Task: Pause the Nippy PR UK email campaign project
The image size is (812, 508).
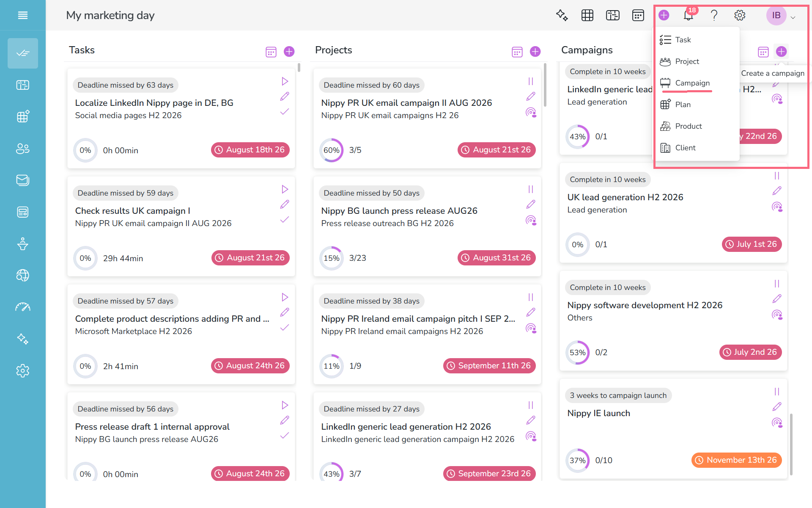Action: 531,81
